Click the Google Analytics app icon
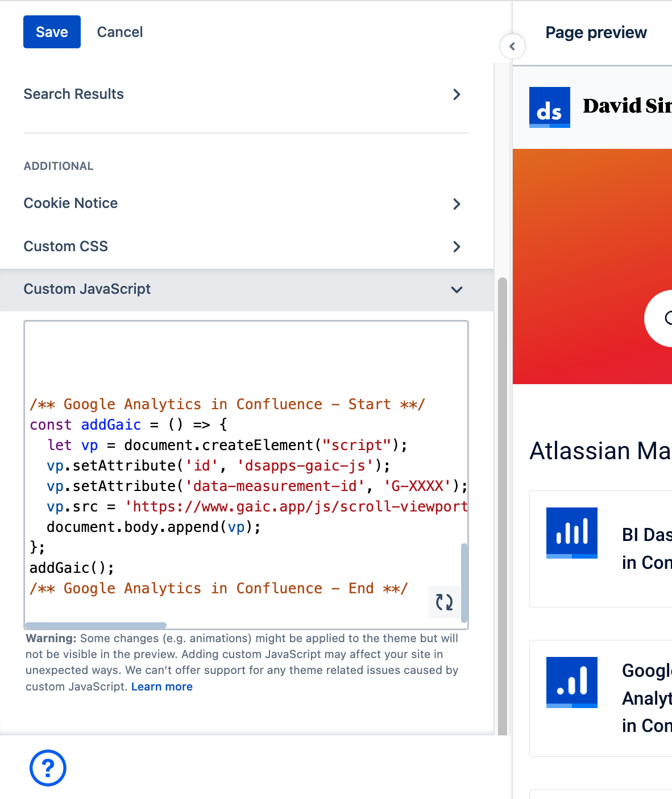The image size is (672, 799). point(571,682)
